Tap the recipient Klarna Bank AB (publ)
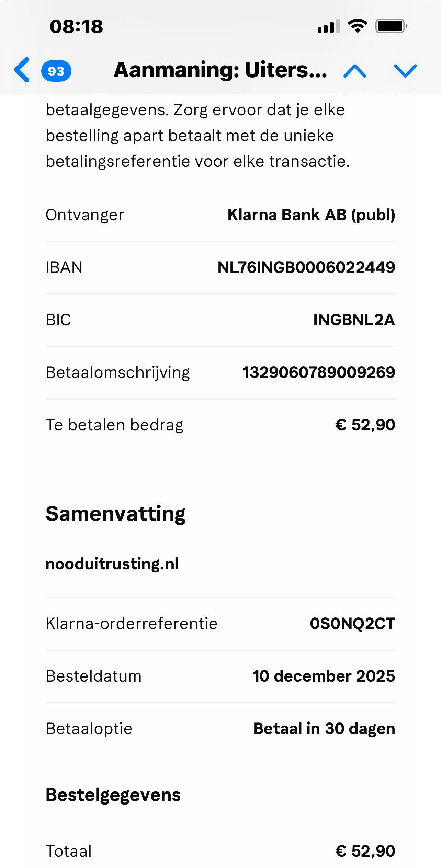The image size is (441, 868). 311,215
